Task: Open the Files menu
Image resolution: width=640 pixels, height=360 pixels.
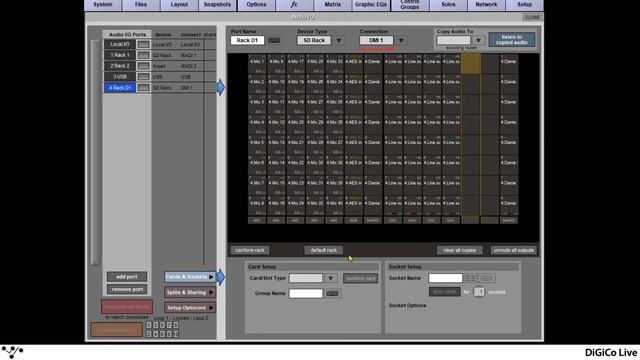Action: tap(141, 5)
